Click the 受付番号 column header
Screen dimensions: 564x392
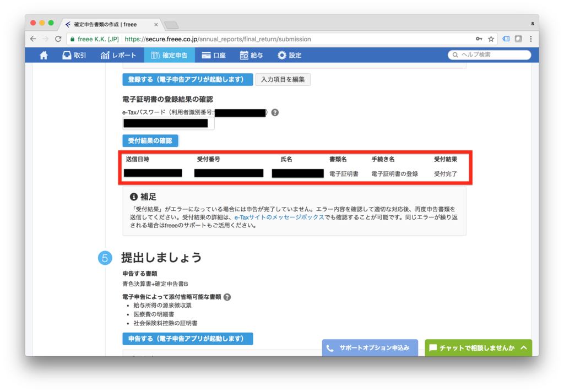[208, 159]
